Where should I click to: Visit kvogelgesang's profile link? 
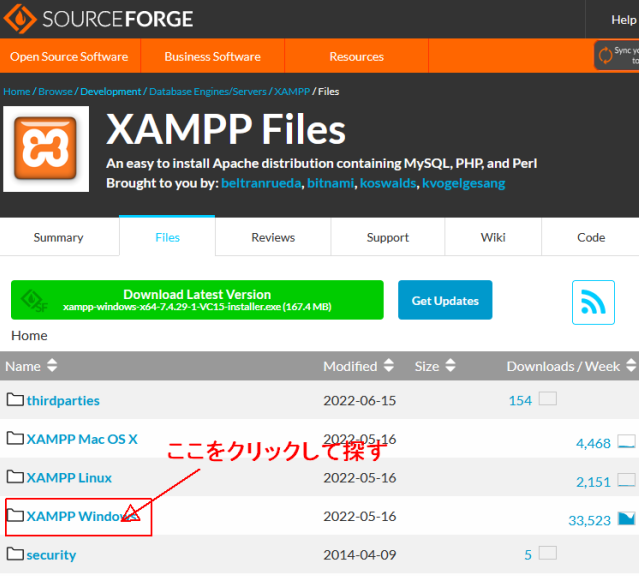(463, 183)
